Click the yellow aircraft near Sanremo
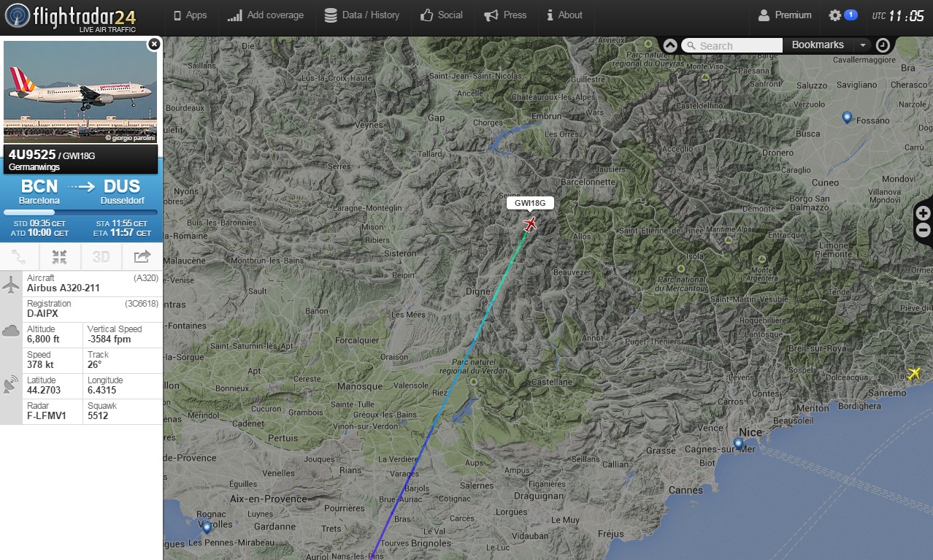This screenshot has width=933, height=560. point(913,374)
